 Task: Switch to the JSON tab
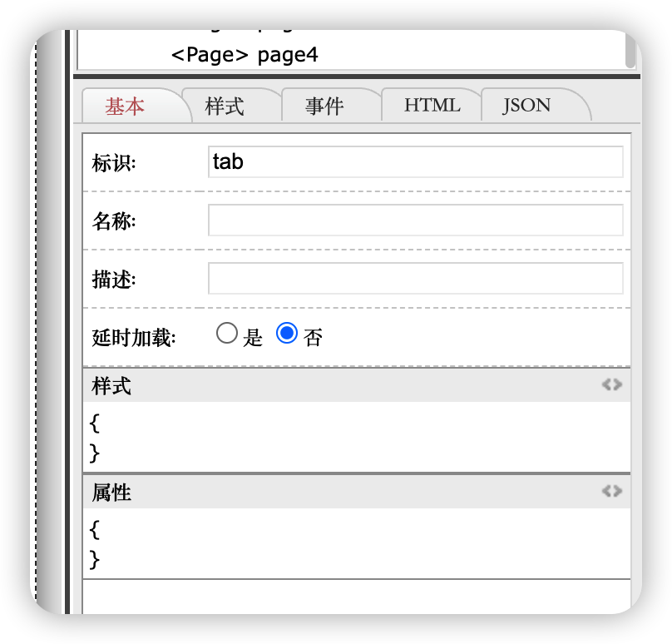pos(526,106)
